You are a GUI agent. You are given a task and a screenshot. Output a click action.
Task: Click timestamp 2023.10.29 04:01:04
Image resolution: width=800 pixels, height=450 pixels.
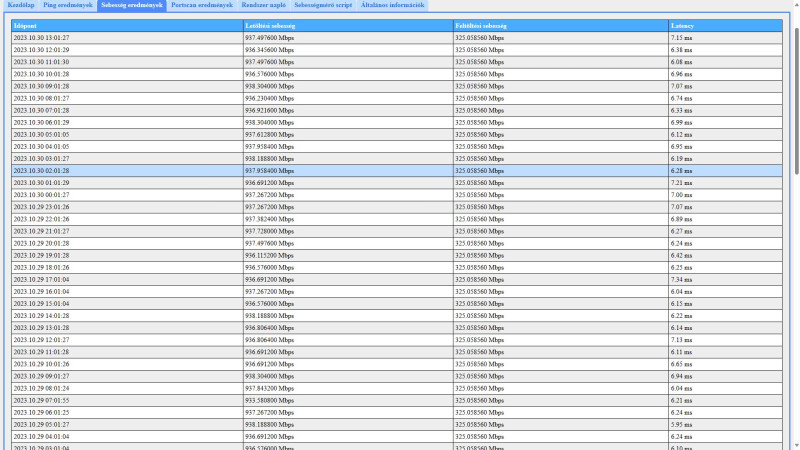pos(41,437)
